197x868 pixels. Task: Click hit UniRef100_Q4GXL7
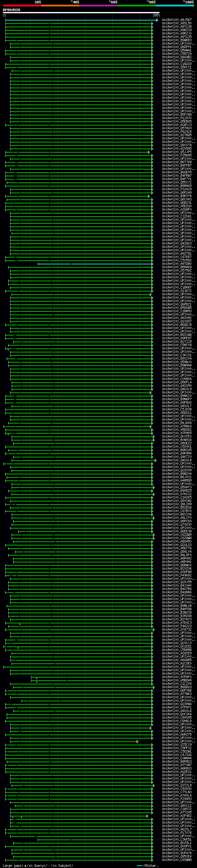coord(177,406)
